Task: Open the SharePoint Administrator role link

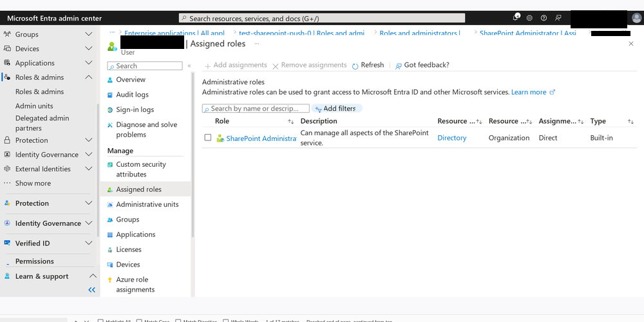Action: coord(261,139)
